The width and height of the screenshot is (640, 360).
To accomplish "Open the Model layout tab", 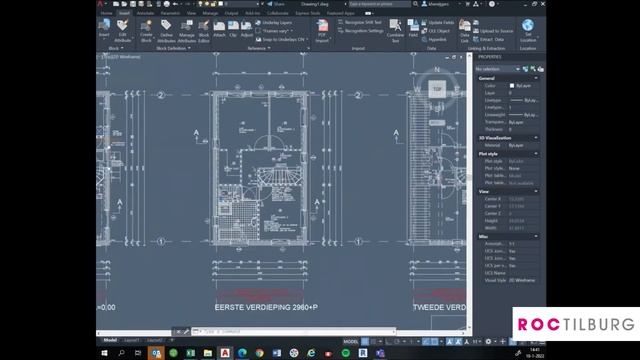I will tap(110, 340).
